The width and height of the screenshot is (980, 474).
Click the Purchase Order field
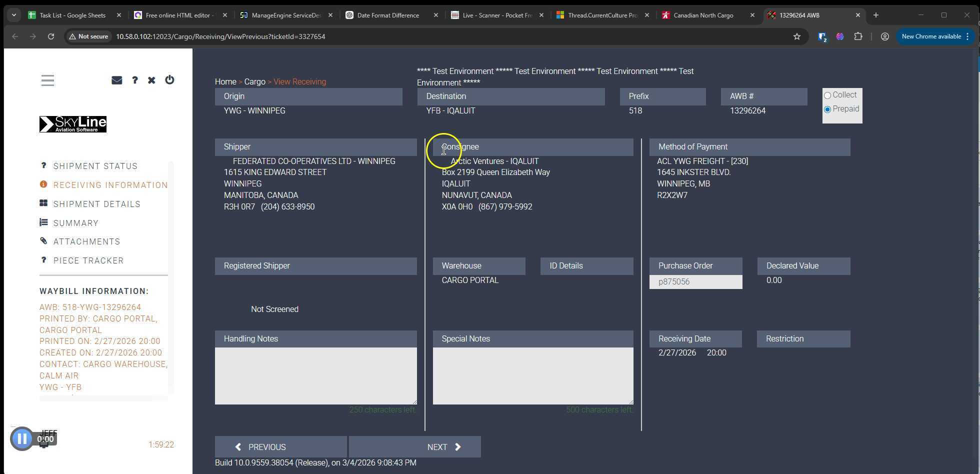pos(695,282)
